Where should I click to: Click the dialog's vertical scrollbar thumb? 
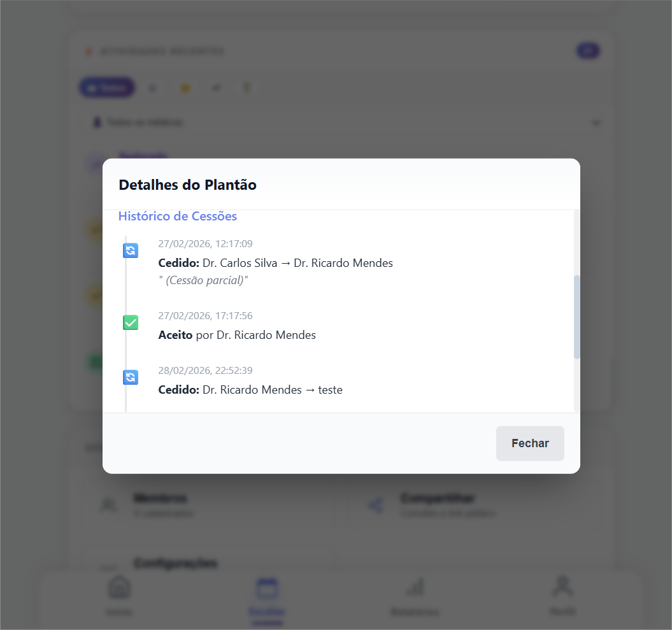coord(577,317)
